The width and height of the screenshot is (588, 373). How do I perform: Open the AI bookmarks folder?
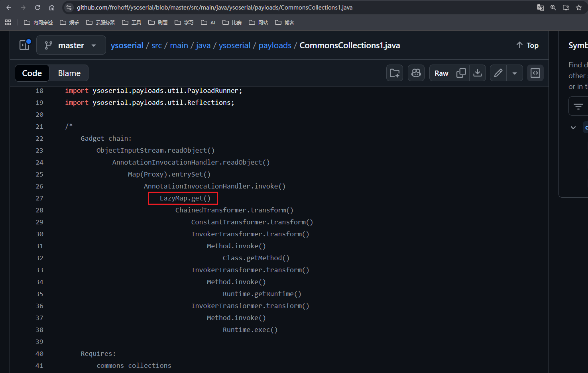(x=208, y=22)
